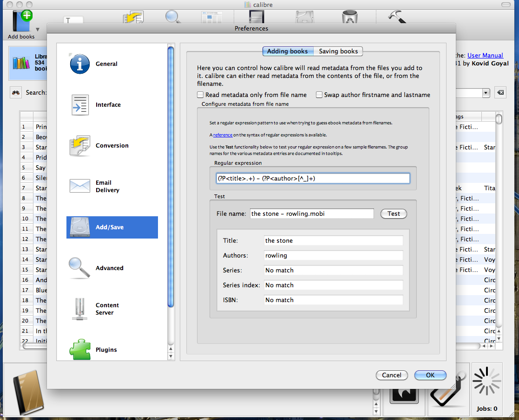Viewport: 519px width, 420px height.
Task: Click the book list vertical scrollbar handle
Action: pos(499,118)
